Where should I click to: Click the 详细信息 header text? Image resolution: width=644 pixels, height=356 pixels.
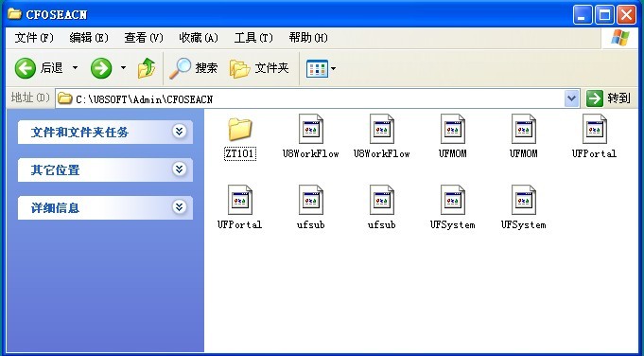[55, 208]
